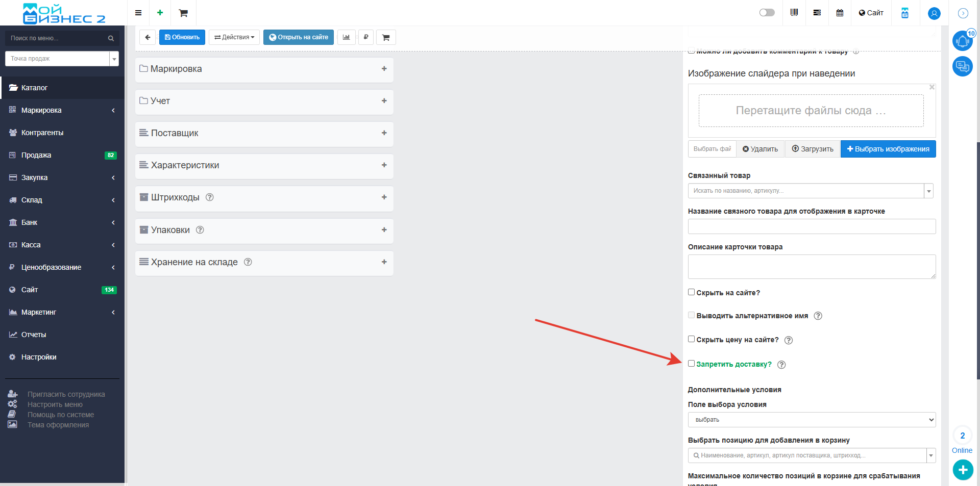The height and width of the screenshot is (486, 980).
Task: Open the 'Поле выбора условия' dropdown
Action: [x=812, y=420]
